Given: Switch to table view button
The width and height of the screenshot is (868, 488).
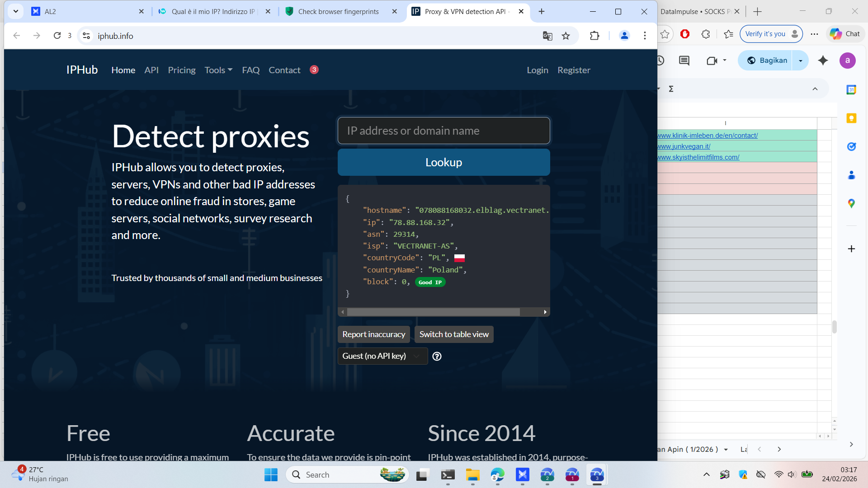Looking at the screenshot, I should pyautogui.click(x=454, y=334).
